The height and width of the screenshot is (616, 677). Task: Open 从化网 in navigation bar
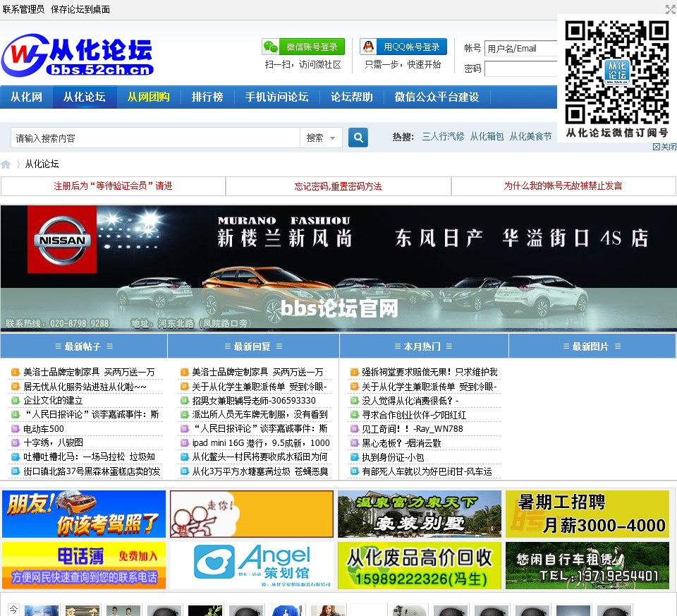pos(27,97)
